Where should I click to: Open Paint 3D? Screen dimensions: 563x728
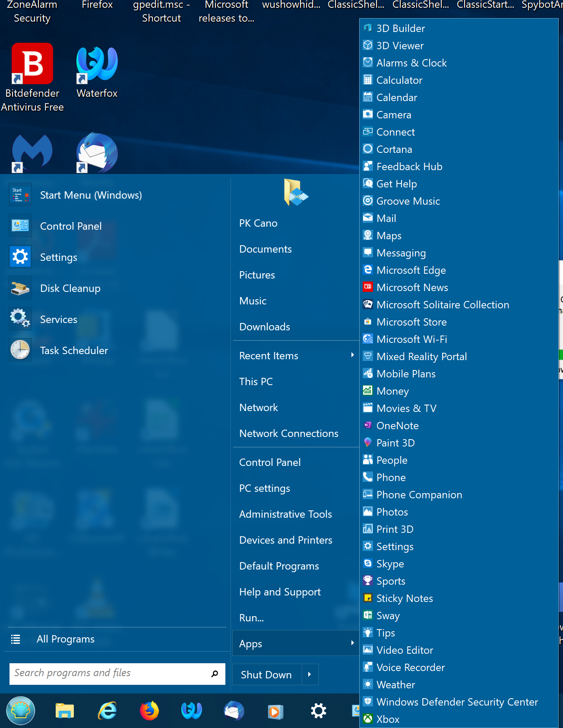pyautogui.click(x=459, y=443)
